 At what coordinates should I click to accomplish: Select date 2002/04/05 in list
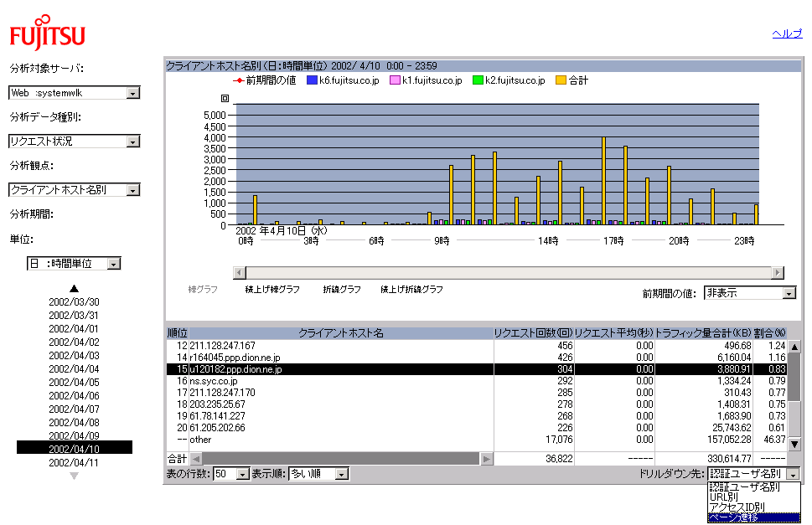[74, 383]
